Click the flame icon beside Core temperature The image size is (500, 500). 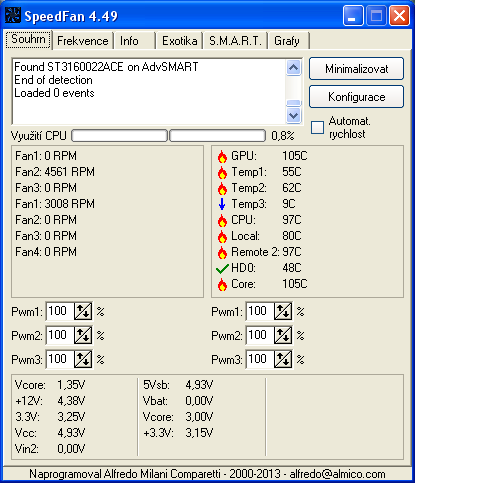coord(222,284)
